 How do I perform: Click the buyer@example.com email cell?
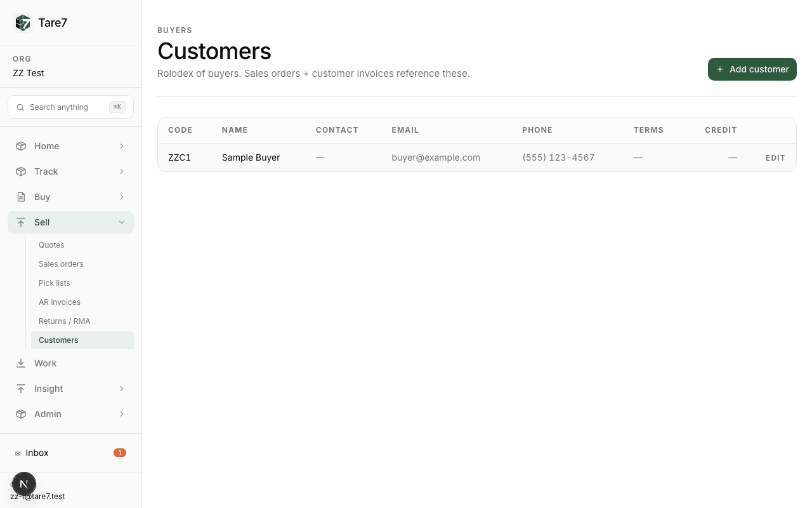tap(436, 157)
